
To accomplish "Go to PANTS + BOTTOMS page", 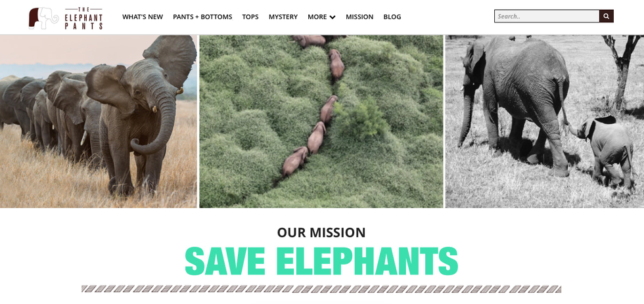I will pyautogui.click(x=202, y=17).
